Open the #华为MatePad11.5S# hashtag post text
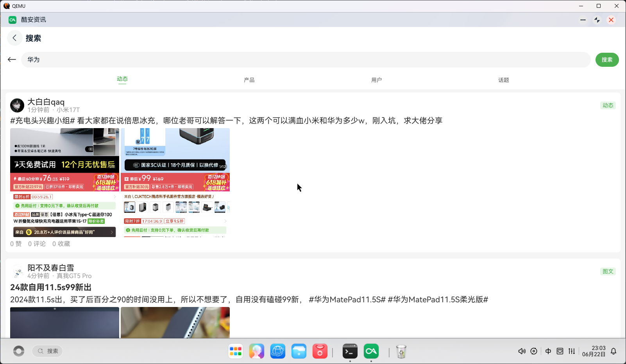Image resolution: width=626 pixels, height=364 pixels. pyautogui.click(x=249, y=300)
